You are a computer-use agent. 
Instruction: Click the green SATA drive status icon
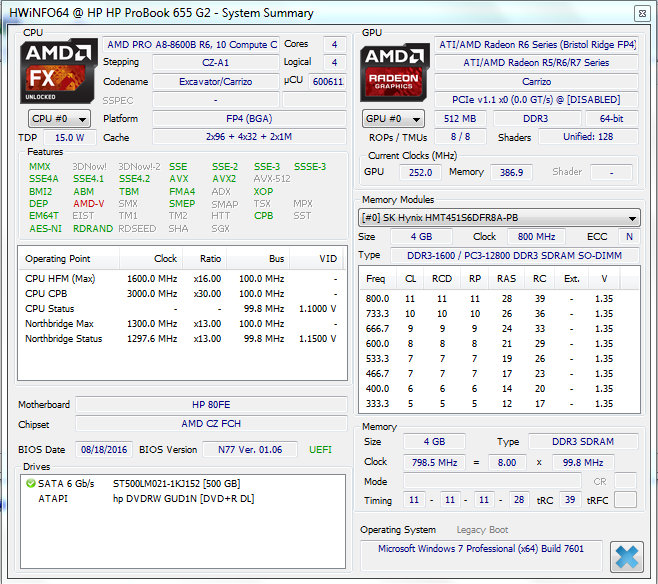point(31,483)
